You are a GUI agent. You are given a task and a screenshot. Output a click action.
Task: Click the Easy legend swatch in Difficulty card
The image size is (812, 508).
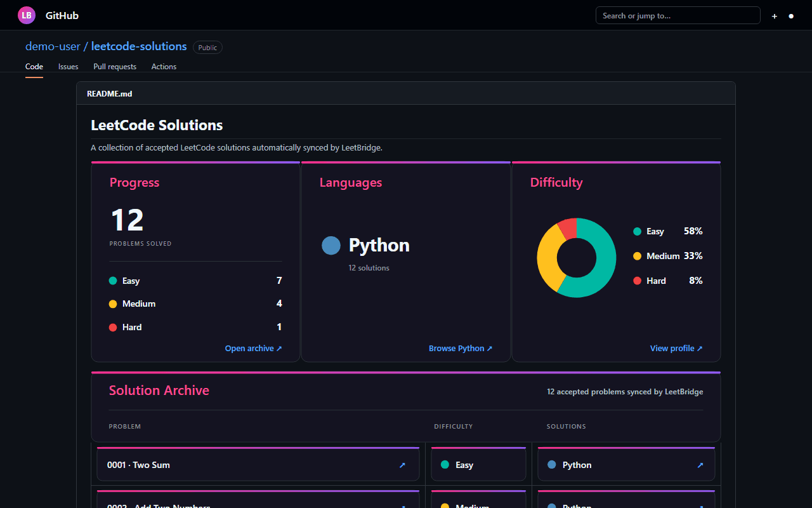tap(638, 231)
